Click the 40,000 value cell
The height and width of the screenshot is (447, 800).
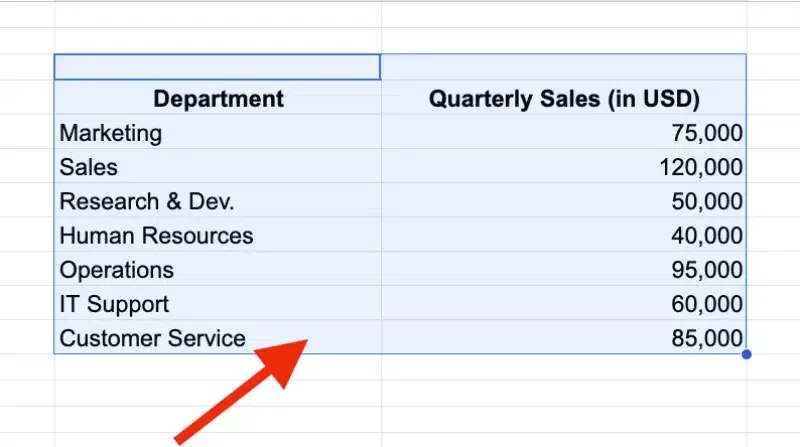(564, 235)
